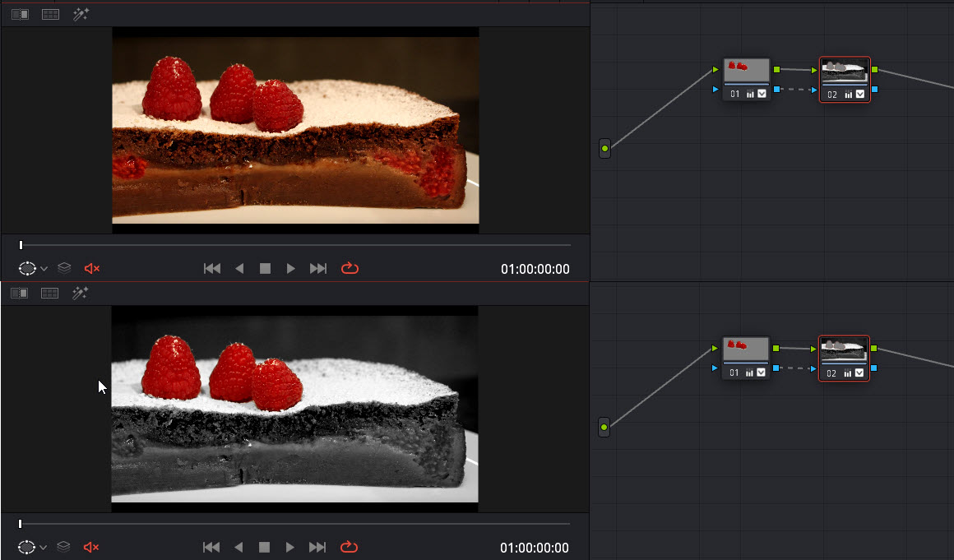Open onscreen control dropdown in the bottom viewer

pyautogui.click(x=44, y=548)
